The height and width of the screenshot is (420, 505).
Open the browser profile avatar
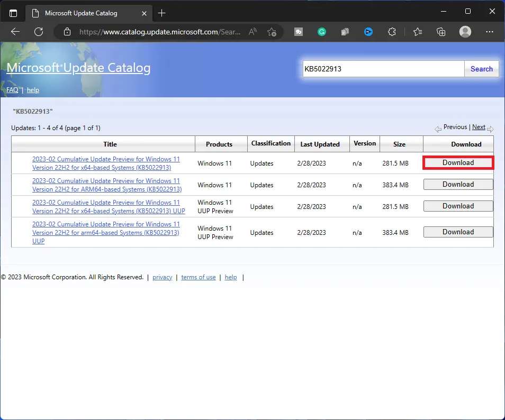[465, 32]
